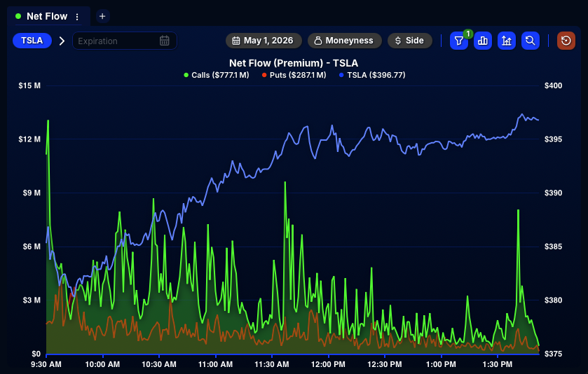The height and width of the screenshot is (374, 588).
Task: Click the $400 price axis label
Action: click(554, 85)
